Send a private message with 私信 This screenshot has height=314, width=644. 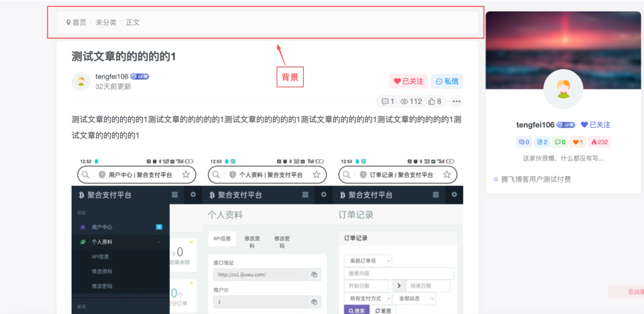click(x=447, y=81)
